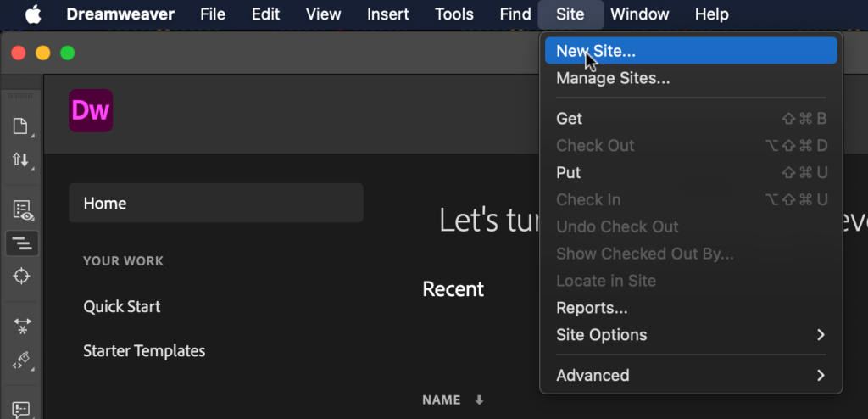Activate the Inspect crosshair icon
This screenshot has height=419, width=868.
21,277
